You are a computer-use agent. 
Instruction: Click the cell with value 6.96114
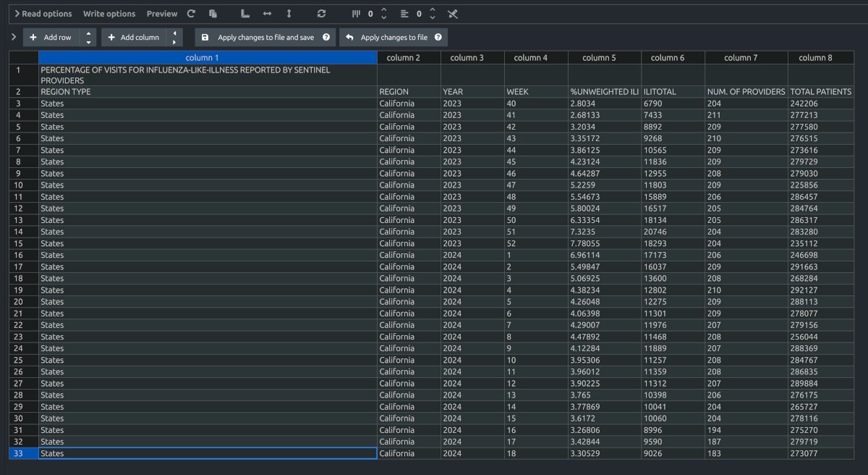pyautogui.click(x=605, y=256)
